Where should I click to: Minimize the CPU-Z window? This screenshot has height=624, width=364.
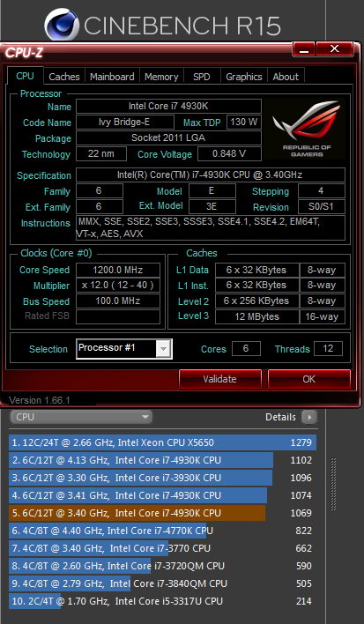(303, 49)
